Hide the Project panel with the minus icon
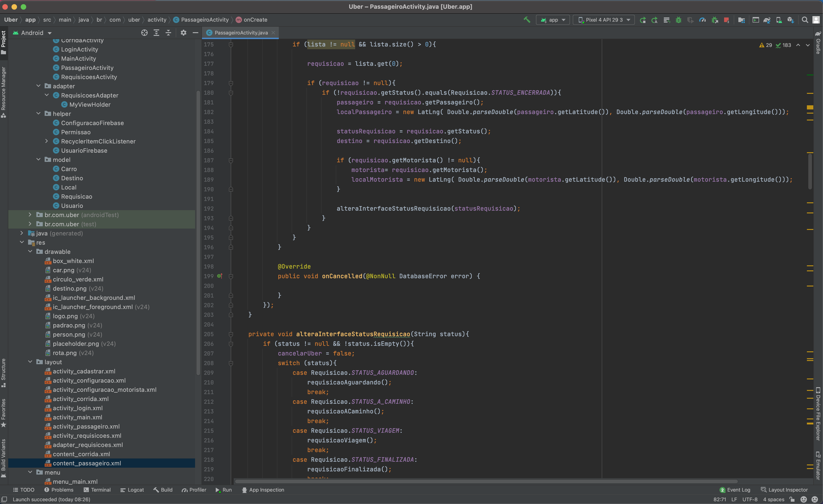This screenshot has width=823, height=504. (195, 33)
